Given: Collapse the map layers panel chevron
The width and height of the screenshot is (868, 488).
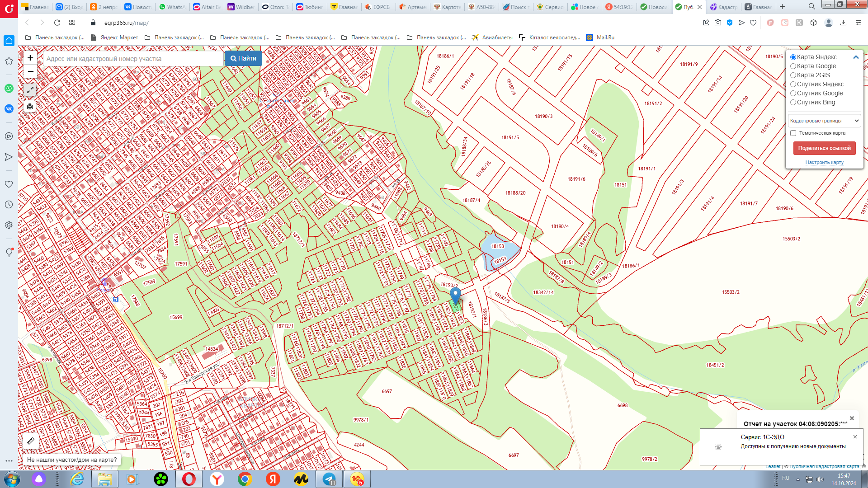Looking at the screenshot, I should tap(855, 57).
